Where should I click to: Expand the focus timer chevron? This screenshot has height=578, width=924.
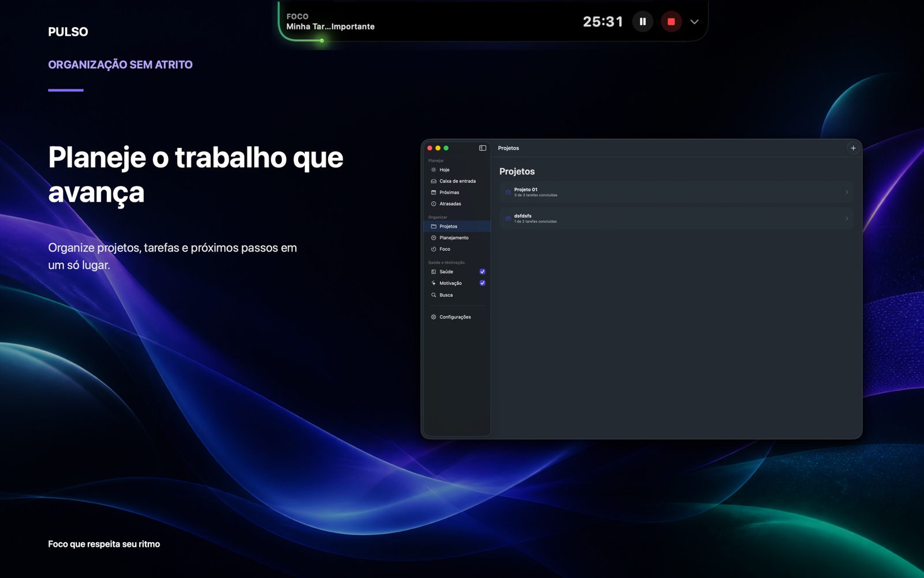695,22
